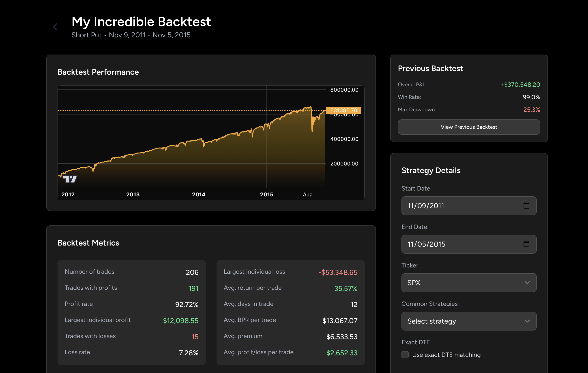The height and width of the screenshot is (373, 588).
Task: Click the 200000.00 price axis label
Action: 344,163
